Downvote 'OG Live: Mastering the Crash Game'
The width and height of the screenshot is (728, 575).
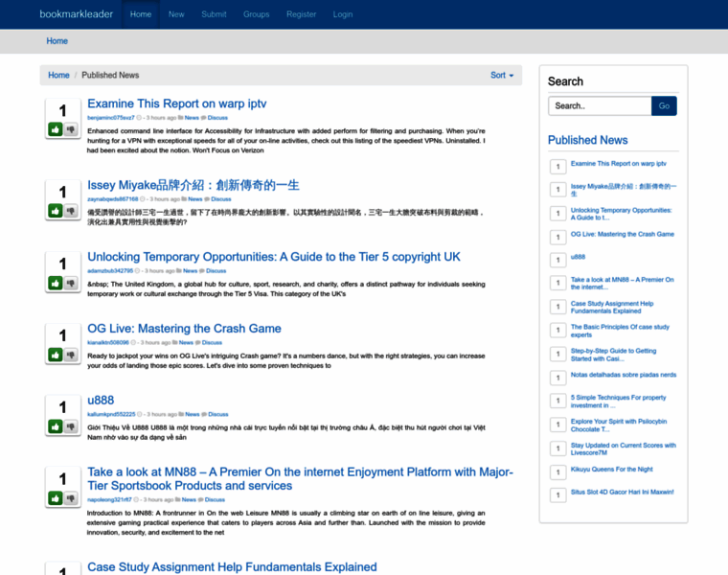tap(71, 355)
